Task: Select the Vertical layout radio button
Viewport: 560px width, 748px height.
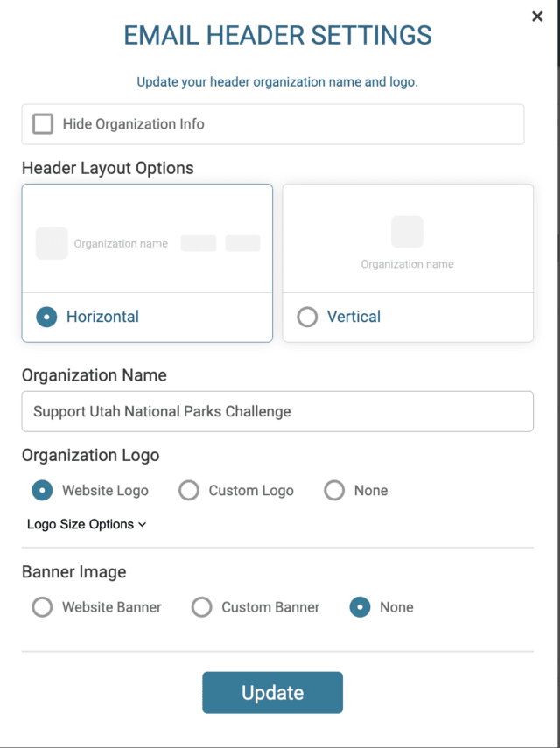Action: (x=307, y=317)
